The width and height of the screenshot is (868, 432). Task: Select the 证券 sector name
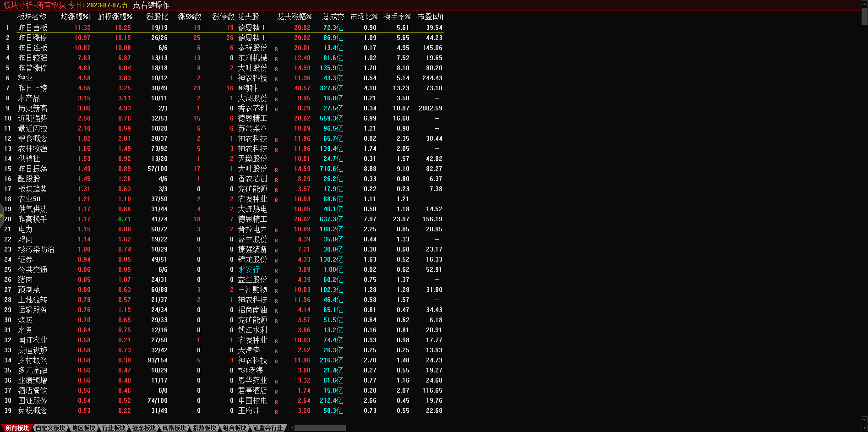pyautogui.click(x=25, y=259)
